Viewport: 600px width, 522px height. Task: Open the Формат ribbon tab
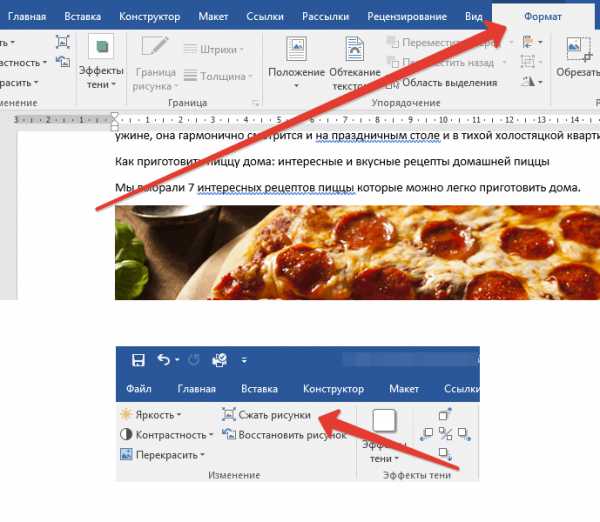pos(543,16)
